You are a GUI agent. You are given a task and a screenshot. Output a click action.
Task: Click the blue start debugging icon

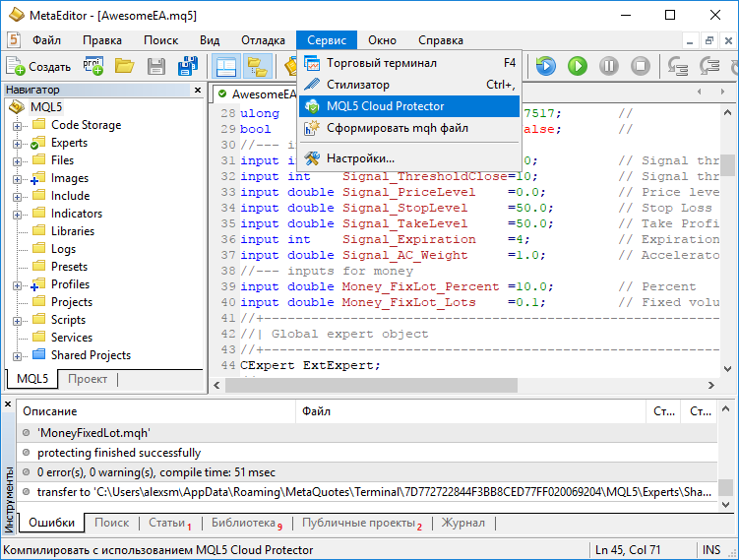tap(545, 66)
